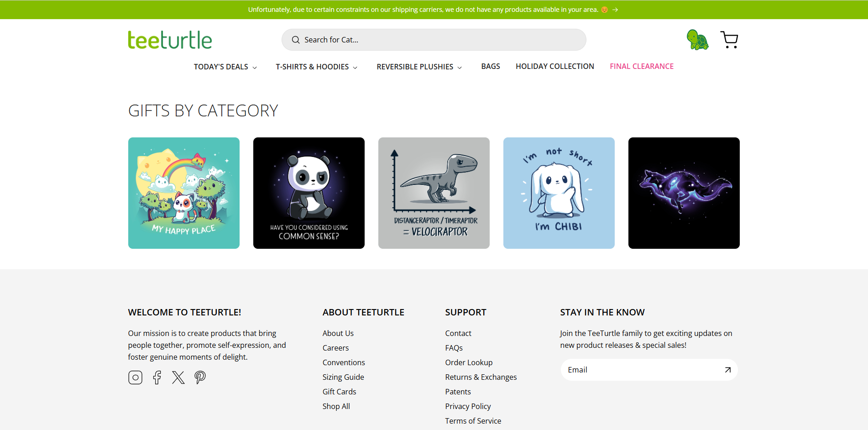The width and height of the screenshot is (868, 430).
Task: Open the FINAL CLEARANCE page
Action: (x=642, y=66)
